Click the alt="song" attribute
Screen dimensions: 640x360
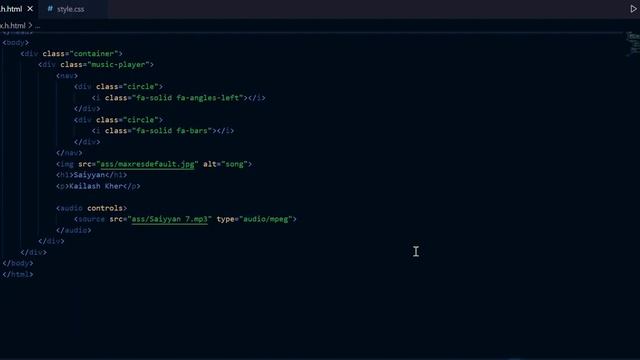coord(225,164)
